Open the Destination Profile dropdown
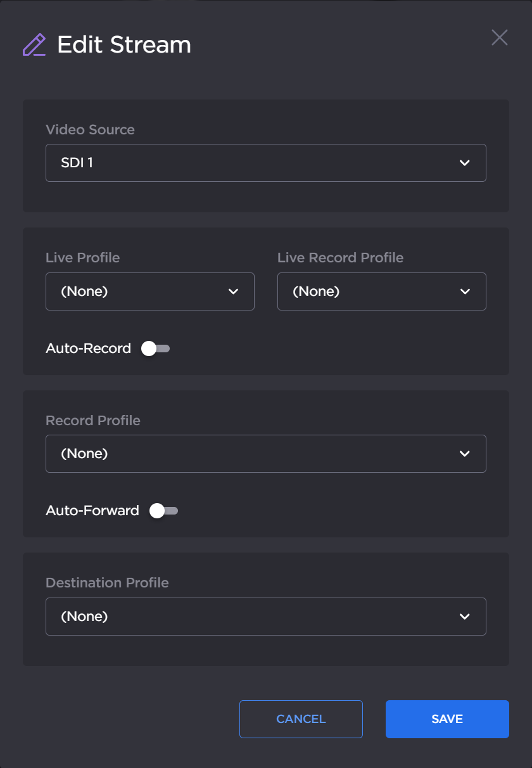The width and height of the screenshot is (532, 768). point(253,617)
